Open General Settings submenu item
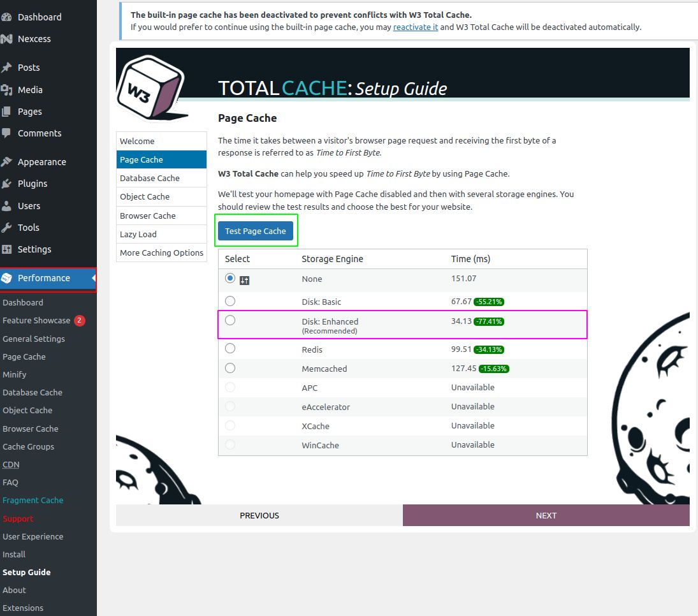Screen dimensions: 698x616 coord(34,339)
